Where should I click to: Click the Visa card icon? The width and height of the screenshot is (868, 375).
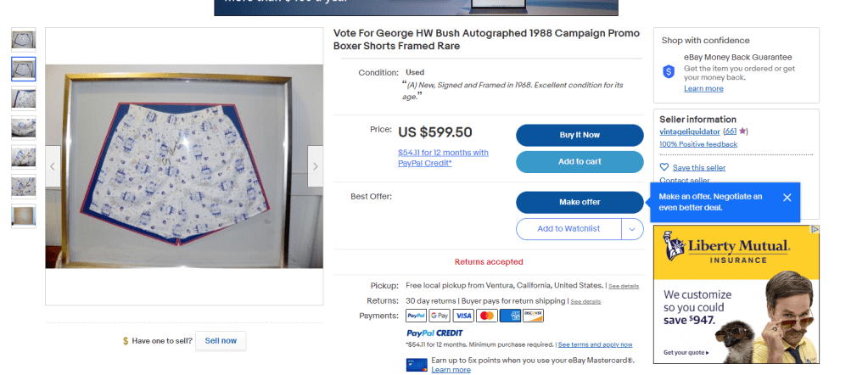(x=462, y=316)
